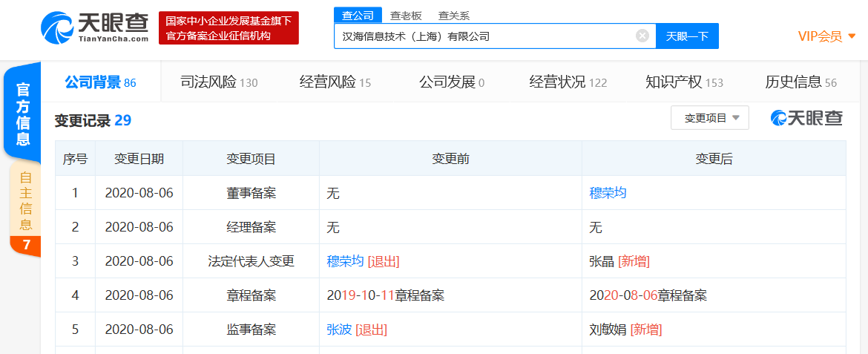The image size is (868, 354).
Task: Open the 司法风险 tab
Action: point(219,82)
